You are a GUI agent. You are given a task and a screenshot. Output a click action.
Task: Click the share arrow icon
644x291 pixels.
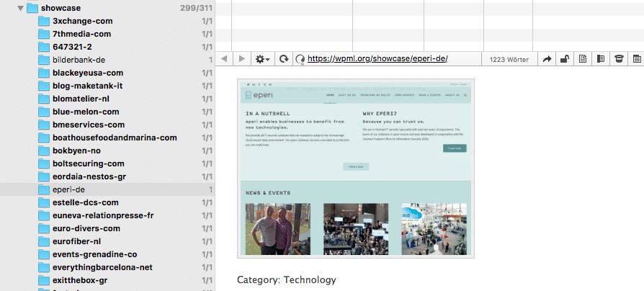coord(547,59)
